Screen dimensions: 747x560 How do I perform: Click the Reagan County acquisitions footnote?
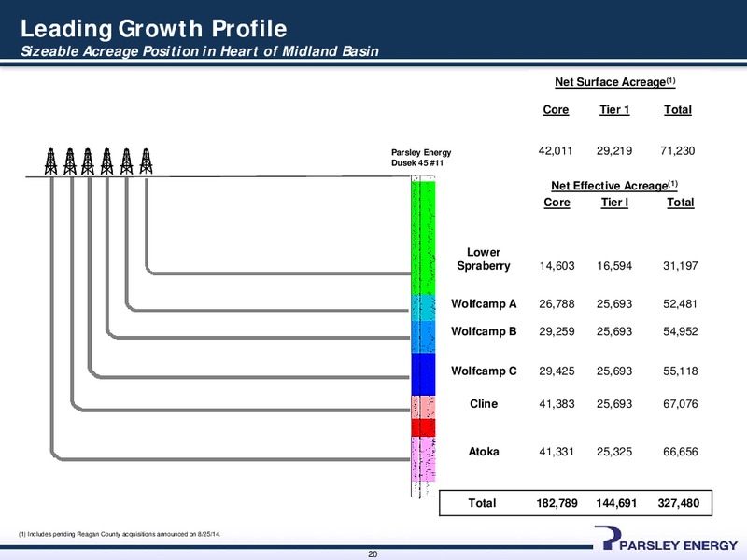(120, 534)
